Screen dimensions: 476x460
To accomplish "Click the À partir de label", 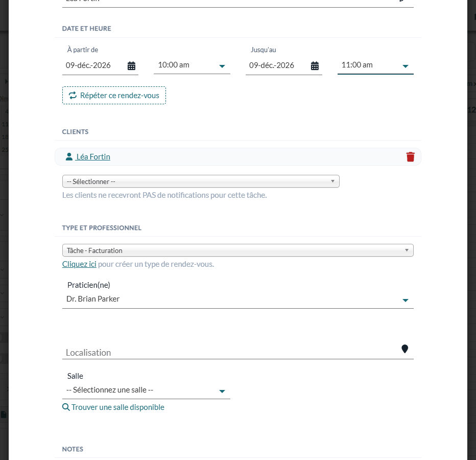I will click(83, 50).
